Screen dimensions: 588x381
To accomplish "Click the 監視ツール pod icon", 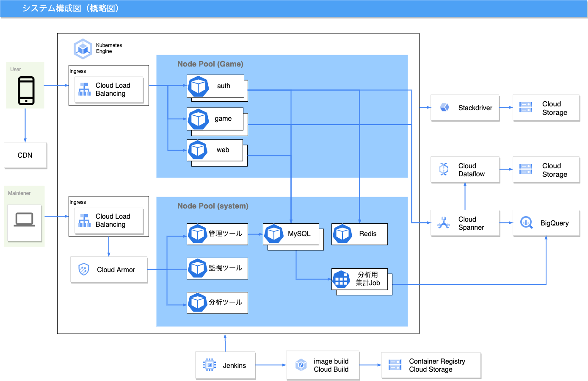I will coord(198,268).
